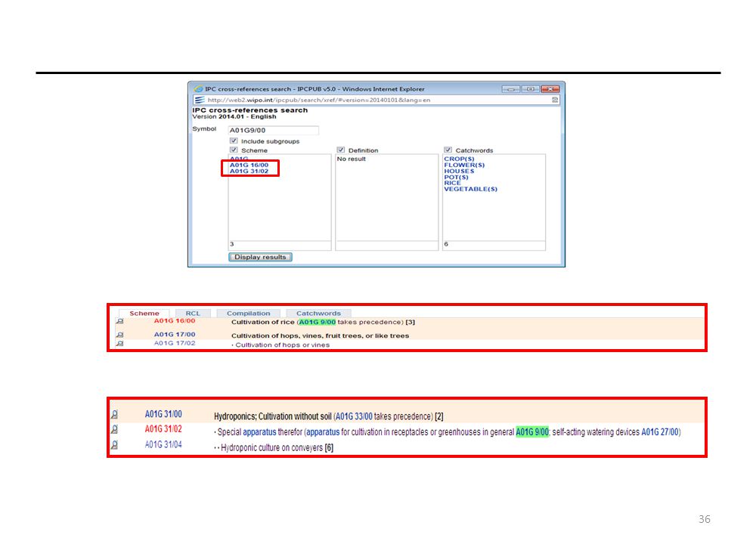756x544 pixels.
Task: Close the IPC search window
Action: pos(550,89)
